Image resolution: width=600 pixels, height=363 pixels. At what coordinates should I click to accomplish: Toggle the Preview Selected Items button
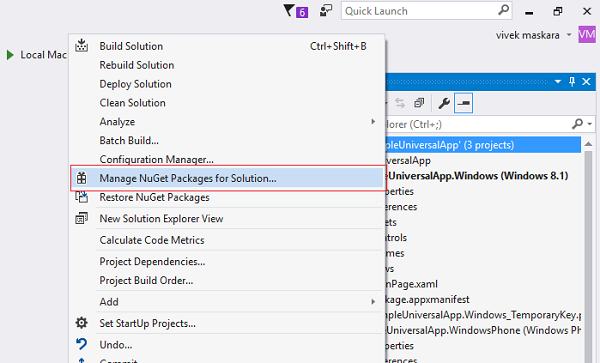pos(463,103)
